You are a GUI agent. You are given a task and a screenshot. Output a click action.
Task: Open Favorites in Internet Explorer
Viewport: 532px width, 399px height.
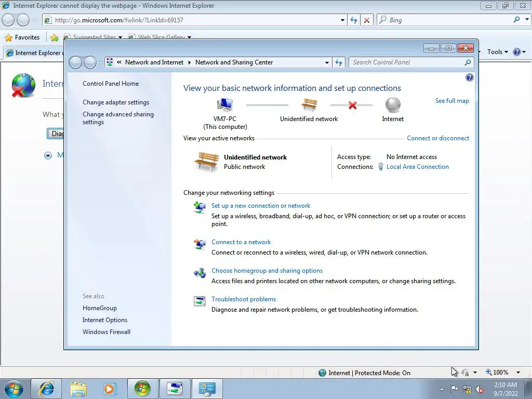click(x=22, y=37)
